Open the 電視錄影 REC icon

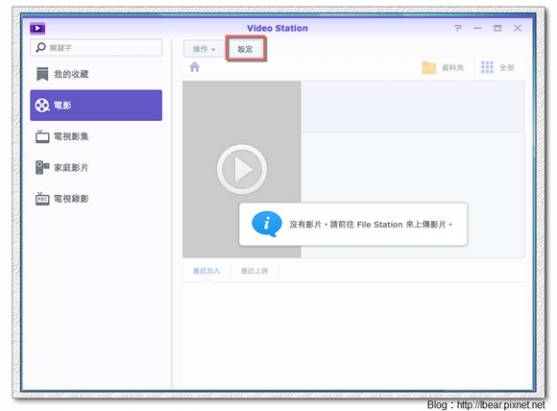(x=42, y=199)
